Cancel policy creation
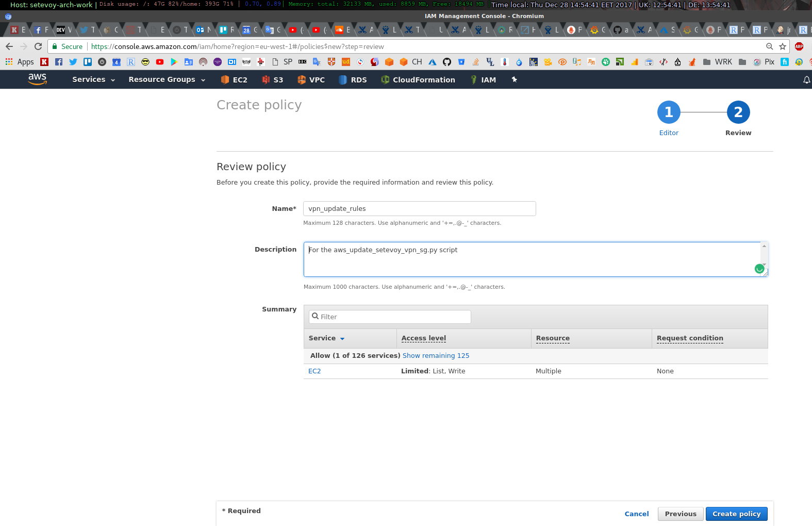The width and height of the screenshot is (812, 526). click(x=637, y=514)
